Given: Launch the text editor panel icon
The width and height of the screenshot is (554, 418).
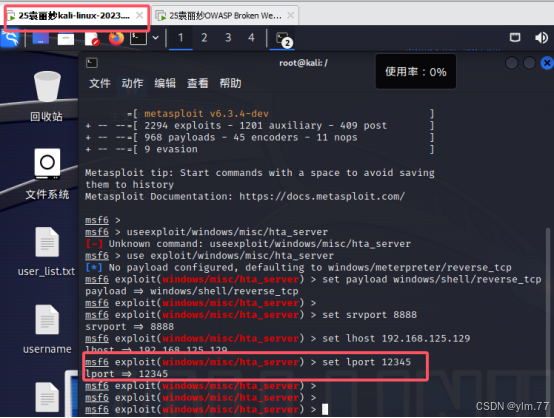Looking at the screenshot, I should [92, 39].
